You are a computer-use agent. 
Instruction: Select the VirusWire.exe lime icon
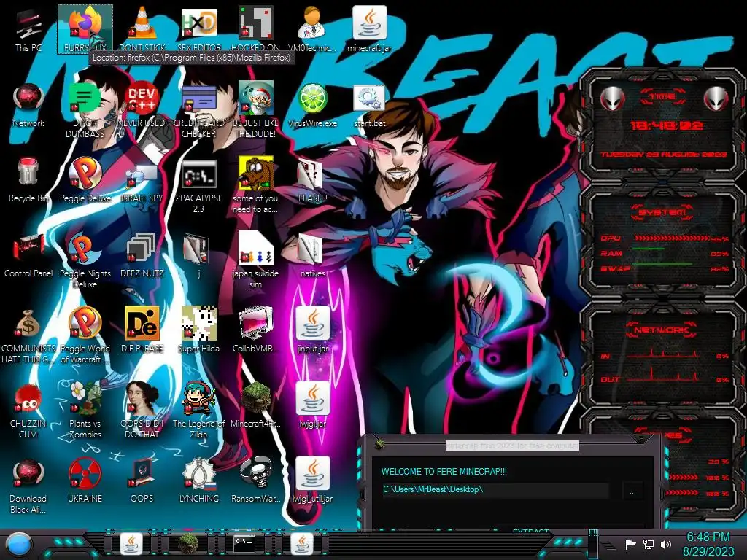(x=312, y=105)
